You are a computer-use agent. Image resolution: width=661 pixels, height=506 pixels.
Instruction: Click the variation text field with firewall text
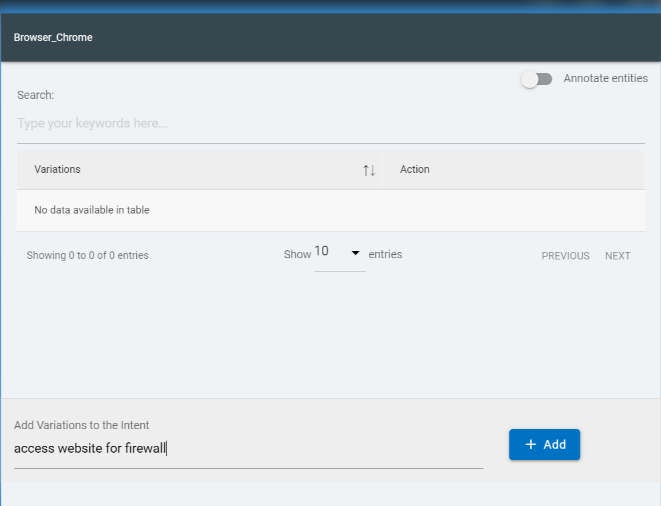point(248,449)
